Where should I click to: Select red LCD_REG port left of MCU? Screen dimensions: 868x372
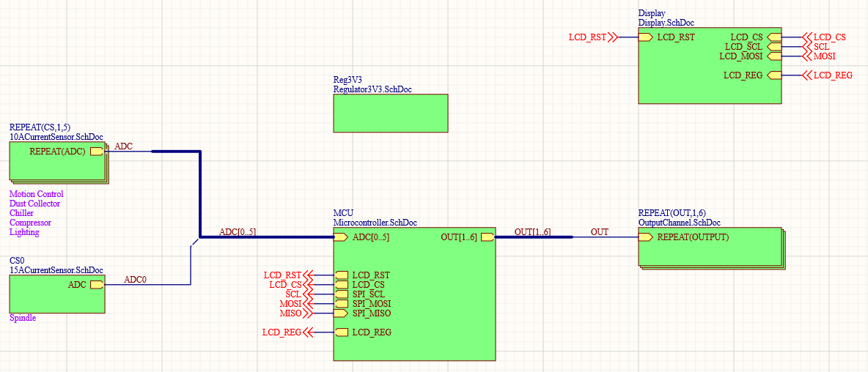288,332
